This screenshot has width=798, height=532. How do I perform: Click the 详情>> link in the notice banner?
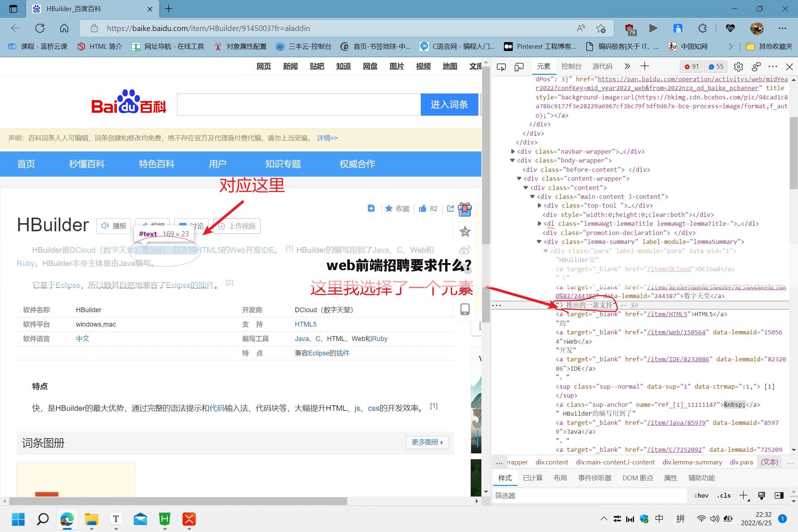coord(327,138)
